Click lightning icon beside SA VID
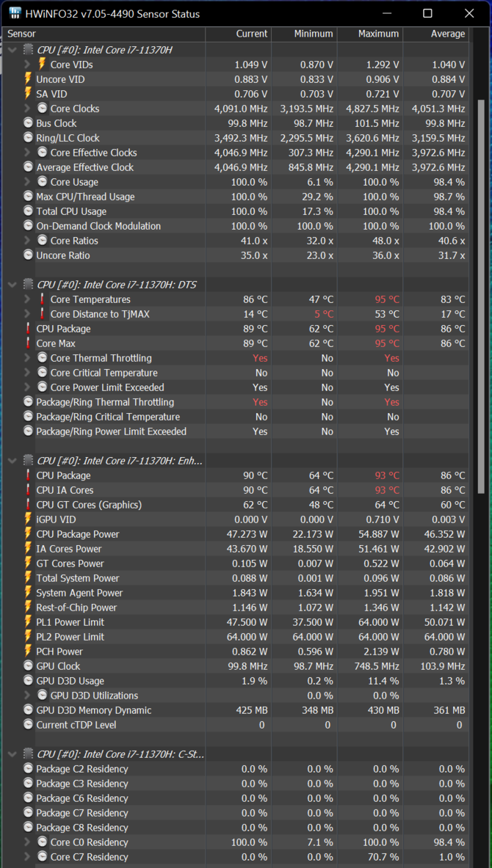492x868 pixels. pyautogui.click(x=28, y=94)
